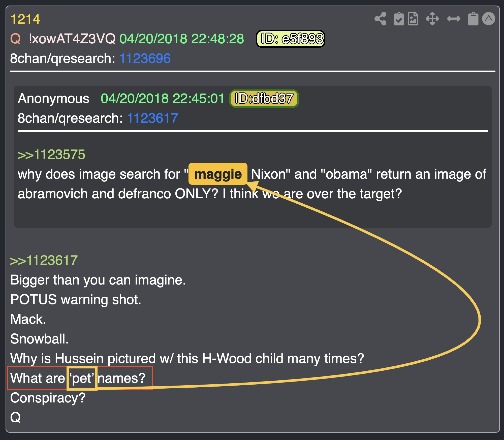This screenshot has width=504, height=440.
Task: Click the share icon for post 1214
Action: click(381, 19)
